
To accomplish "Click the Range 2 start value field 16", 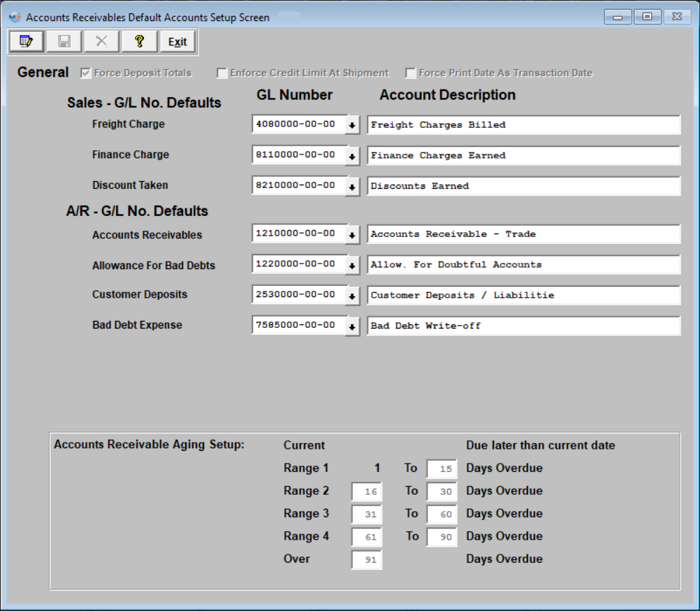I will click(367, 491).
